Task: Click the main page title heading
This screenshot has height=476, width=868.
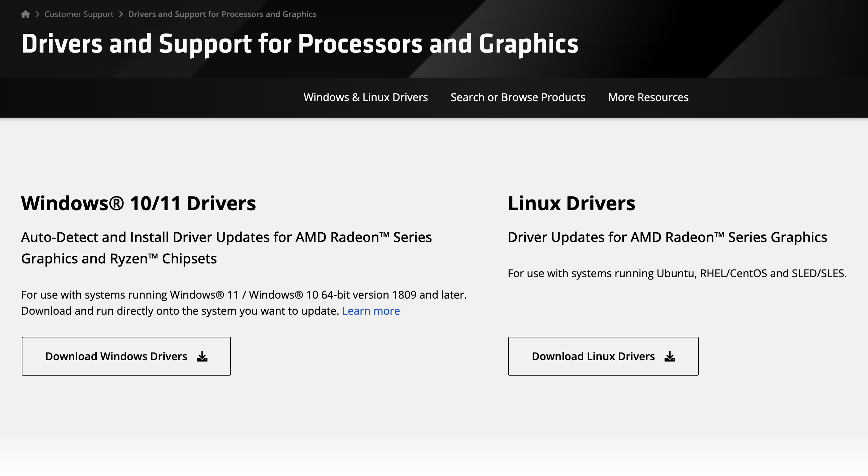Action: coord(300,44)
